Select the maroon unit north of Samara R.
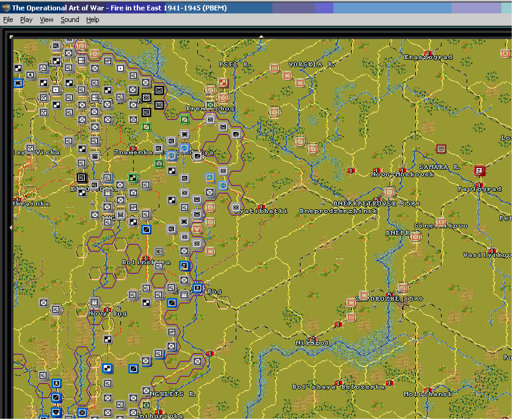The image size is (513, 420). [442, 149]
